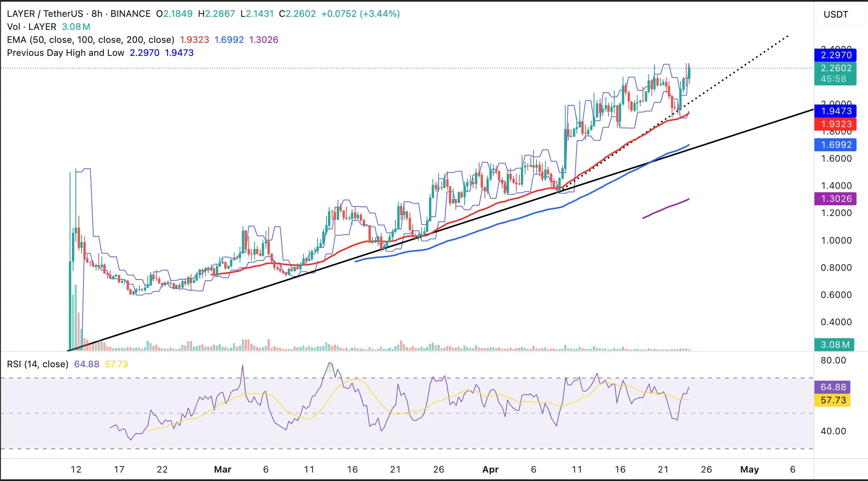Click the blue EMA 100 value 1.6992 in legend
868x481 pixels.
click(229, 40)
